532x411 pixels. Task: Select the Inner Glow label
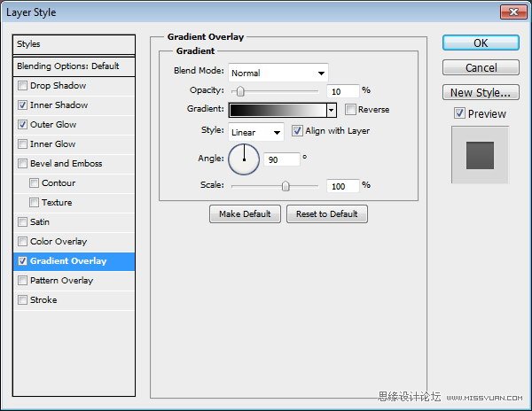point(53,144)
